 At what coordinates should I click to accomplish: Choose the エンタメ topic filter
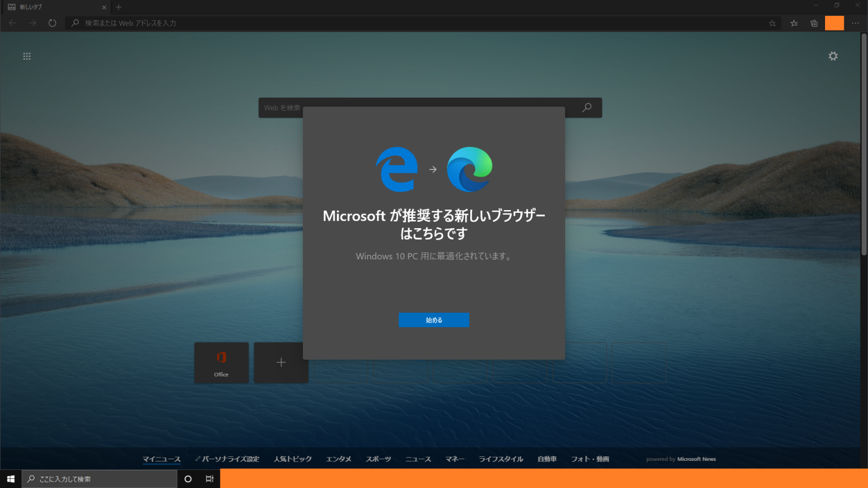[338, 459]
